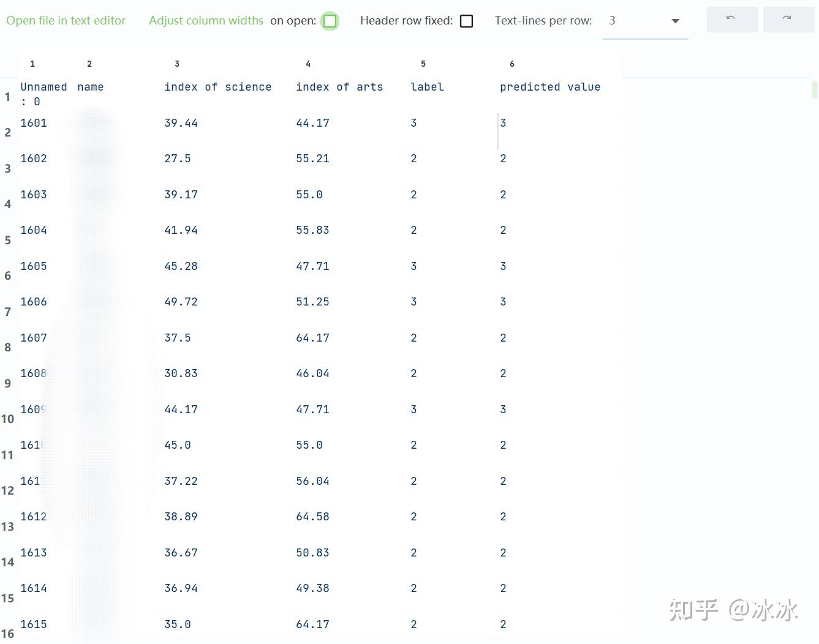
Task: Select the cell with value 55.21
Action: click(x=312, y=159)
